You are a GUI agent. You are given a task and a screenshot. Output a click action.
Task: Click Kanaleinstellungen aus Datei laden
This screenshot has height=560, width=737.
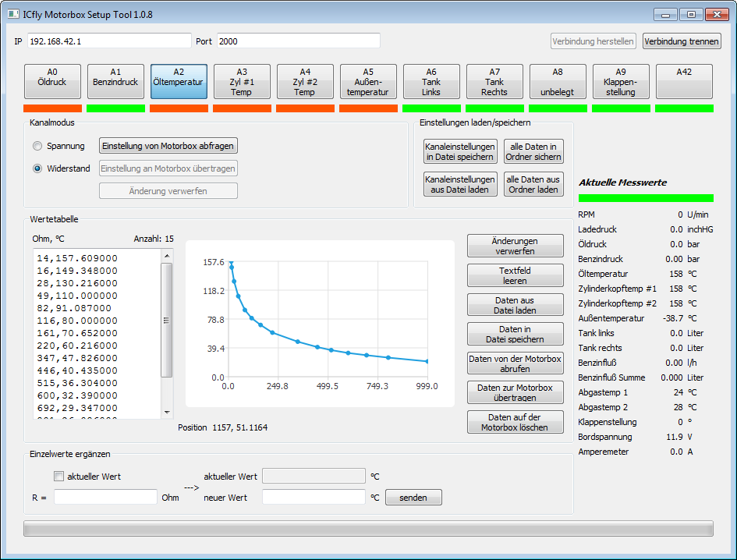(459, 184)
